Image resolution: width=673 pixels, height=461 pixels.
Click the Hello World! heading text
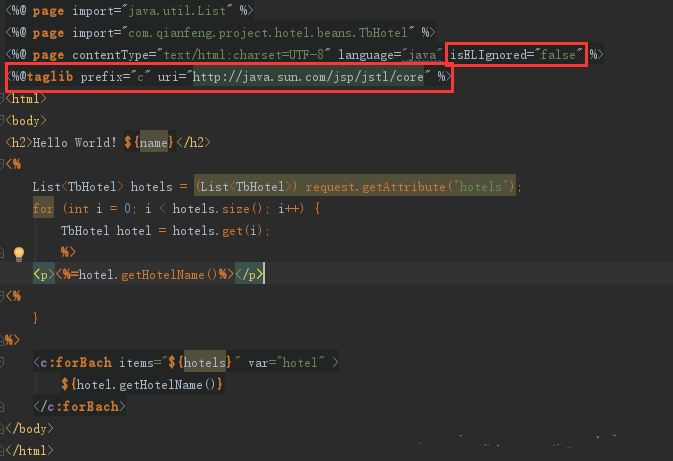pos(74,143)
